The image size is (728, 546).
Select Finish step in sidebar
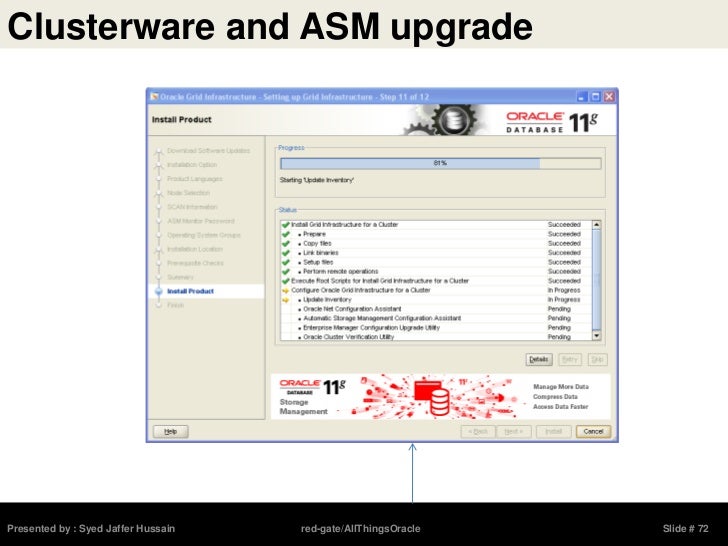click(175, 305)
